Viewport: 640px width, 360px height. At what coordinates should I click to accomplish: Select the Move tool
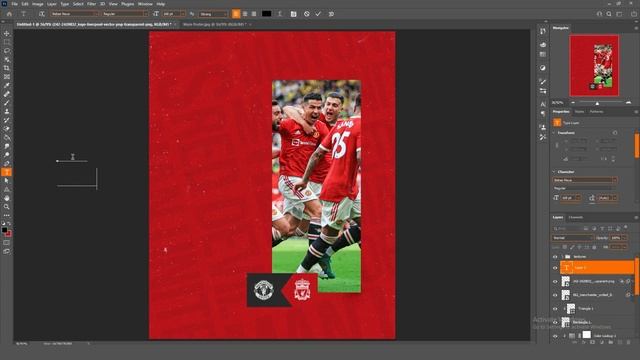(7, 33)
